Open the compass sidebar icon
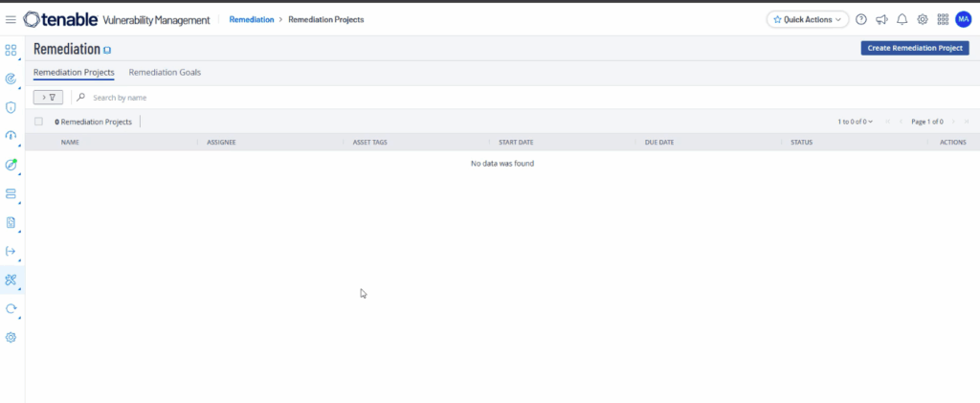This screenshot has width=980, height=403. (11, 165)
